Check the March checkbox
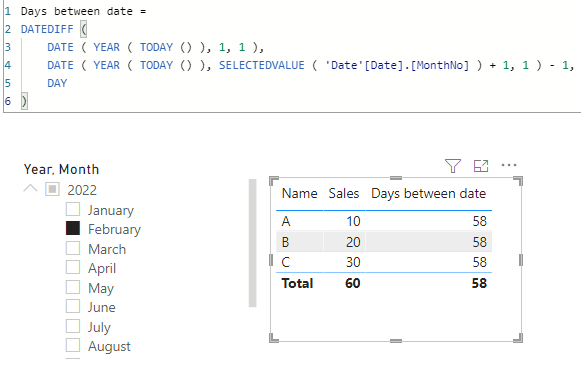The width and height of the screenshot is (581, 371). 73,248
